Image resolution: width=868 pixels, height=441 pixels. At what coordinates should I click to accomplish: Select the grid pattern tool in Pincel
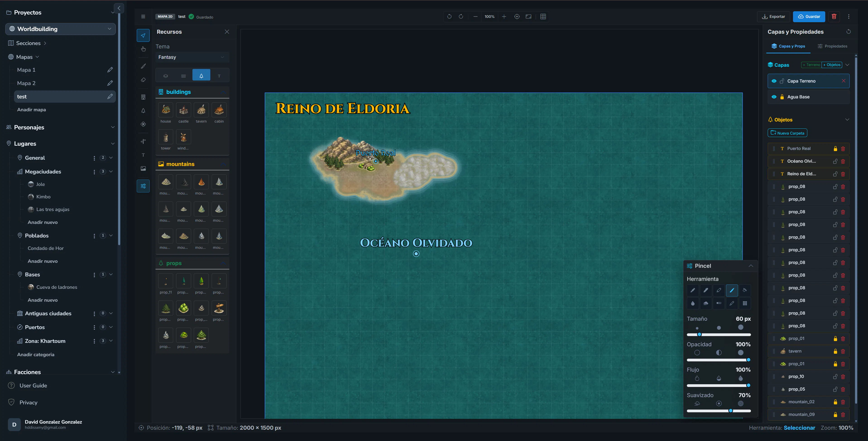click(745, 303)
